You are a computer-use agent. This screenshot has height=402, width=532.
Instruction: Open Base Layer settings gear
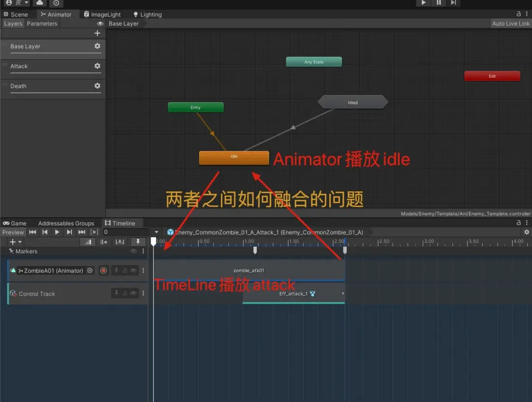pyautogui.click(x=97, y=46)
